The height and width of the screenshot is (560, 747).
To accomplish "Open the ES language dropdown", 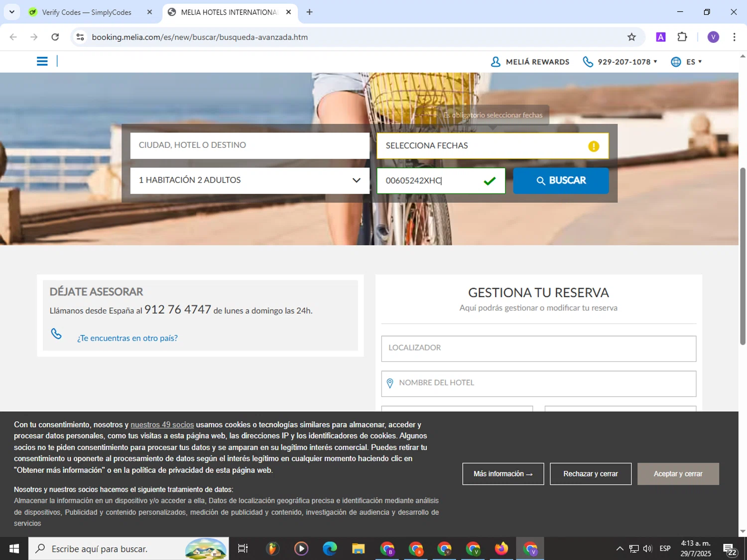I will (x=694, y=62).
